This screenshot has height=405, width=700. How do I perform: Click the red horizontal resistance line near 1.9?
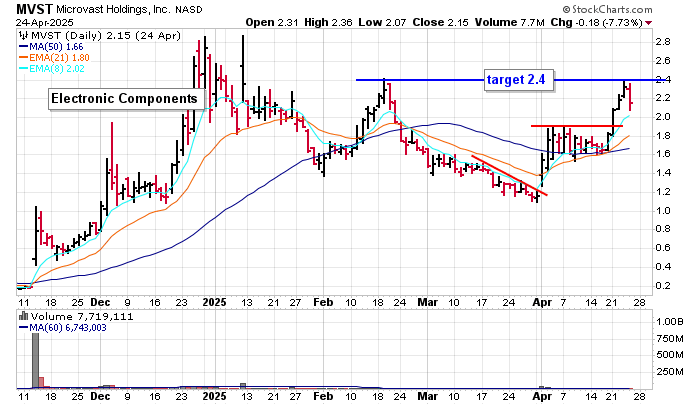point(577,126)
